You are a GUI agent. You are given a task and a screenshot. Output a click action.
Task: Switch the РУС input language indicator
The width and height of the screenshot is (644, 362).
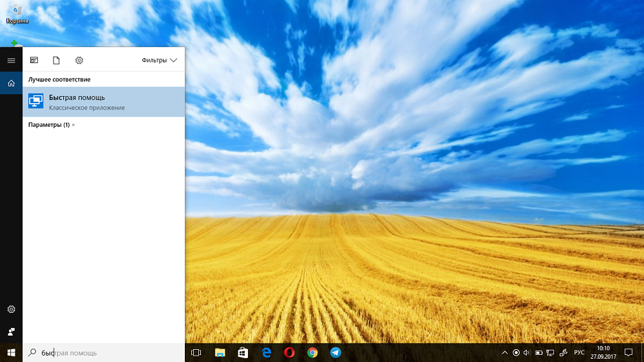pyautogui.click(x=579, y=352)
